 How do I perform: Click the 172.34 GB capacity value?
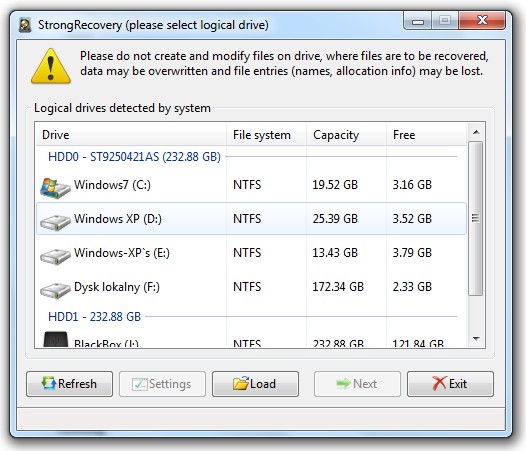click(x=338, y=287)
